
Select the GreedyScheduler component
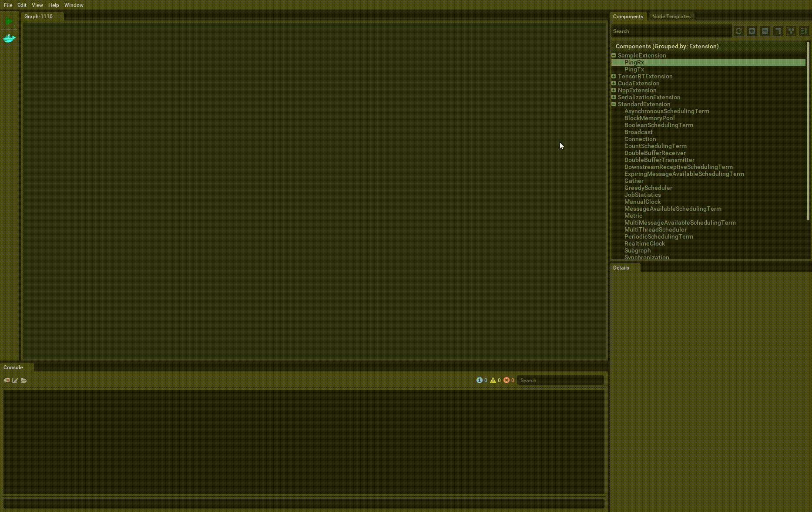[x=648, y=188]
